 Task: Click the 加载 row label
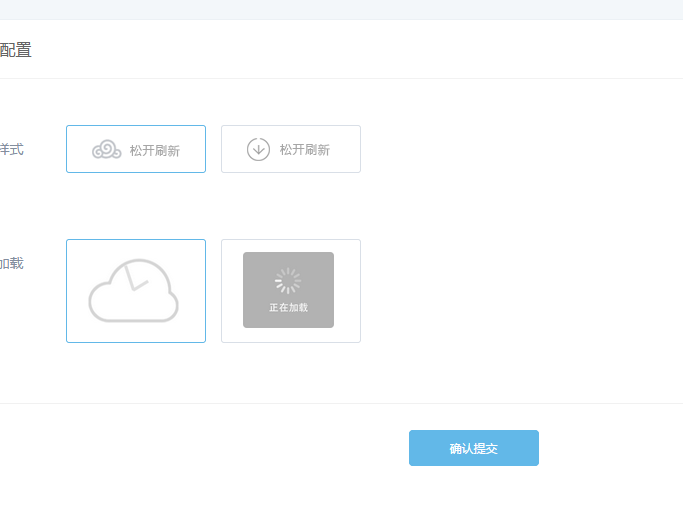pos(12,263)
